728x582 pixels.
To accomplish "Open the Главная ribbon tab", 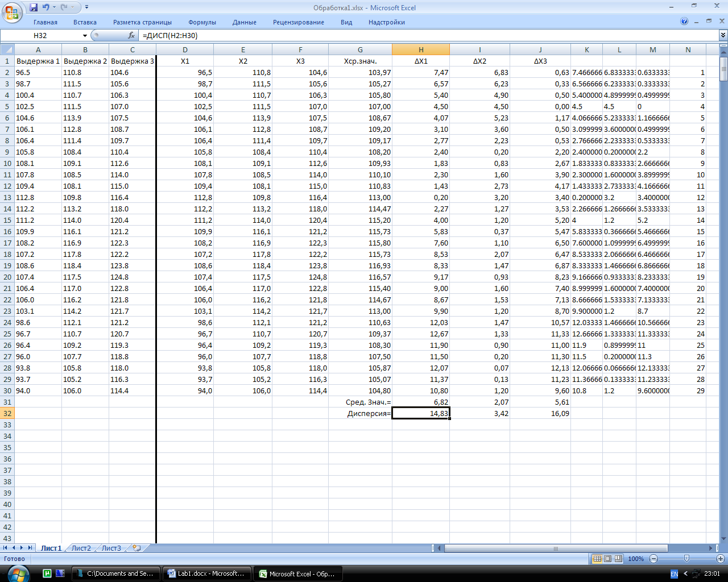I will 45,22.
